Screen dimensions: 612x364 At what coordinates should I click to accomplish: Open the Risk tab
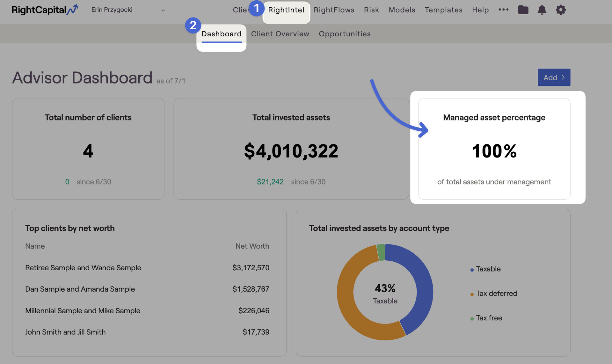click(x=372, y=10)
